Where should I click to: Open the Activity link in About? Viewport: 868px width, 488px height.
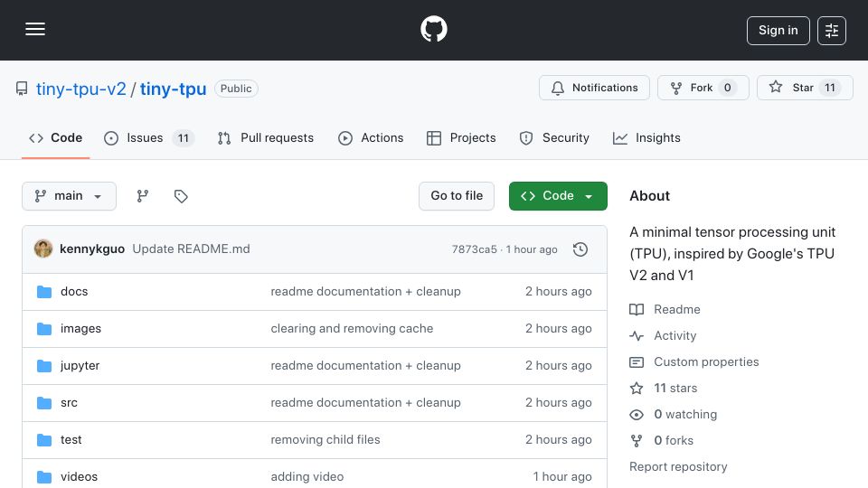pos(675,336)
